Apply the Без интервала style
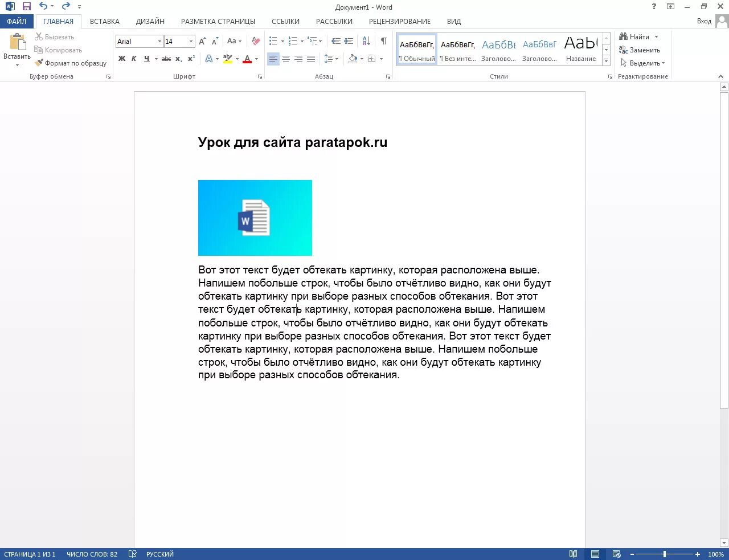The width and height of the screenshot is (729, 560). coord(458,48)
